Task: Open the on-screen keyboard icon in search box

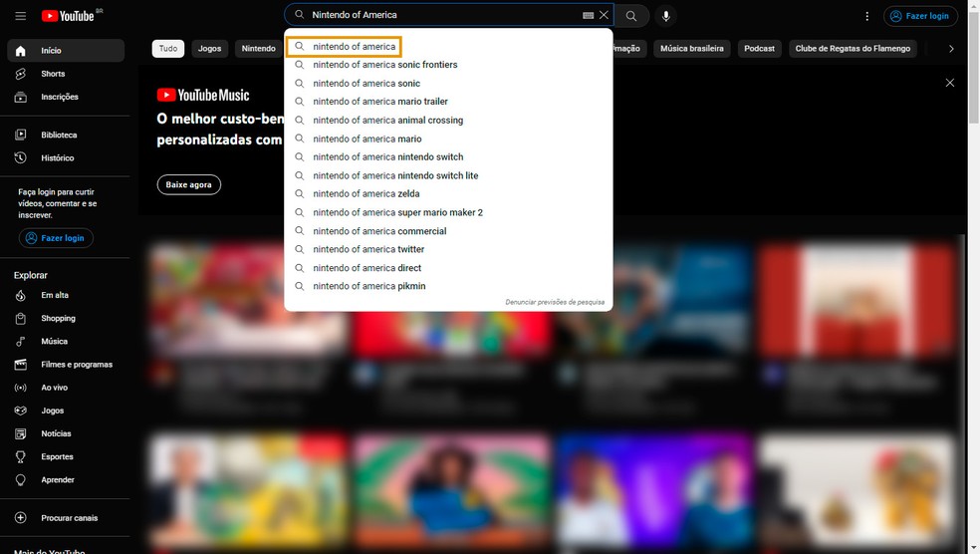Action: point(588,15)
